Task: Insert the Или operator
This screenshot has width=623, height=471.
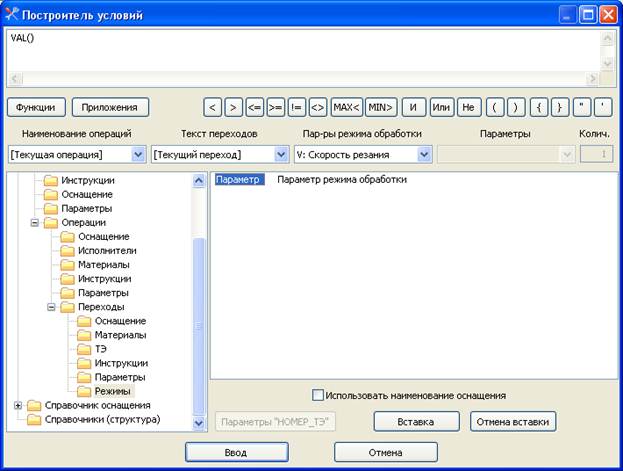Action: [x=441, y=107]
